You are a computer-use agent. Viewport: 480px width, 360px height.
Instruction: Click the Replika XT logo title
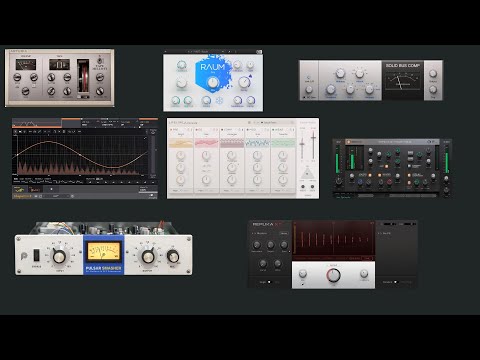pyautogui.click(x=267, y=224)
